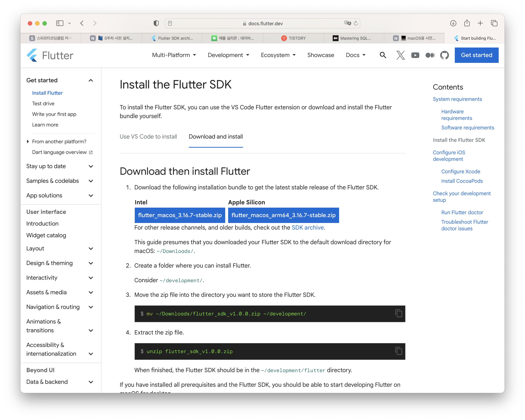
Task: Open the sidebar options dropdown arrow in Safari toolbar
Action: (x=69, y=23)
